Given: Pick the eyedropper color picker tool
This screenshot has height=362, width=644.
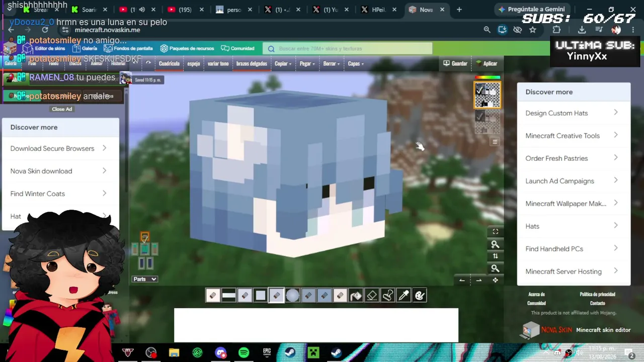Looking at the screenshot, I should (404, 296).
